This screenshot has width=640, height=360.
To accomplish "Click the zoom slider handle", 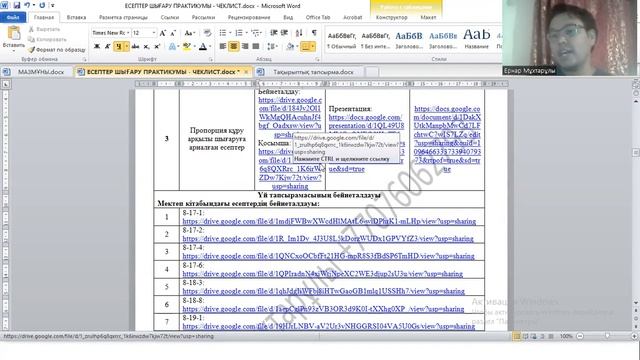I will click(607, 336).
